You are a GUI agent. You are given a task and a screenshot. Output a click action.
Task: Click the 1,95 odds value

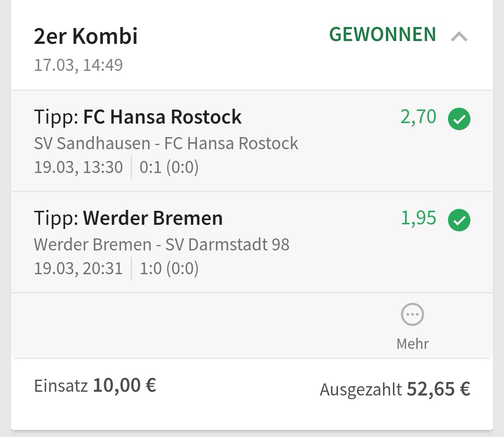click(x=418, y=218)
